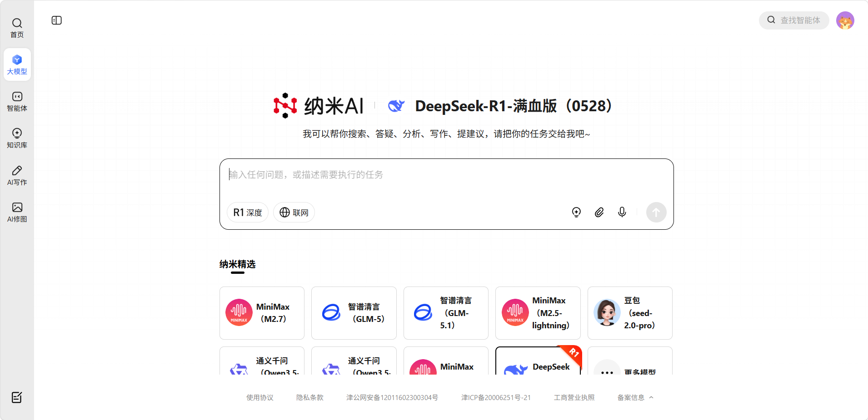Screen dimensions: 868x420
Task: Open 知识库 knowledge base in sidebar
Action: point(17,138)
